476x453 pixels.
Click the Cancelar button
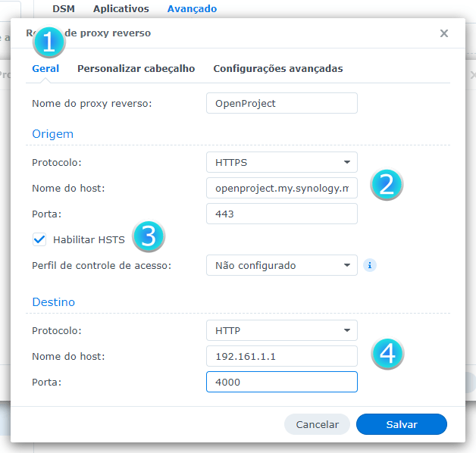(x=317, y=424)
